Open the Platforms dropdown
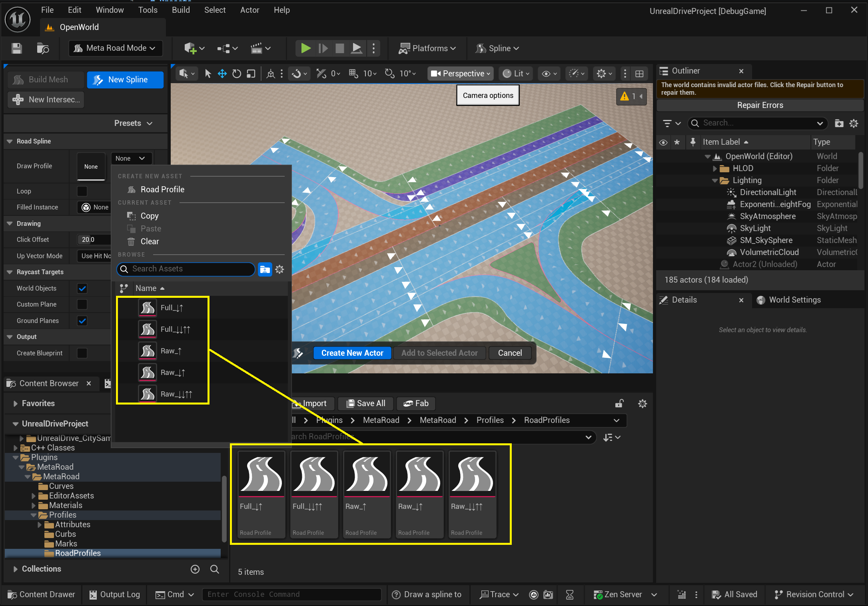 click(428, 48)
